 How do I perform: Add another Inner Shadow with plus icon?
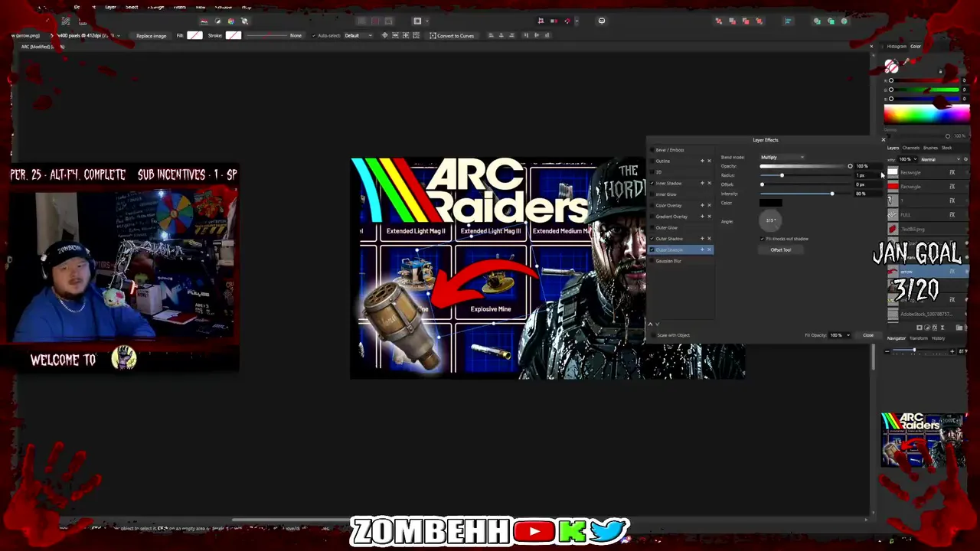click(x=702, y=183)
